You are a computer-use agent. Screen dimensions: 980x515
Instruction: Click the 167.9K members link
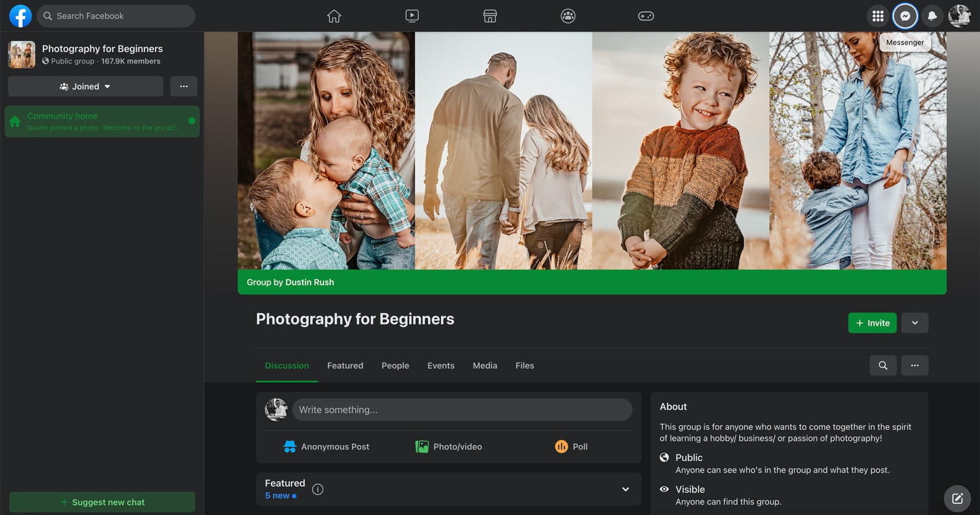point(130,61)
